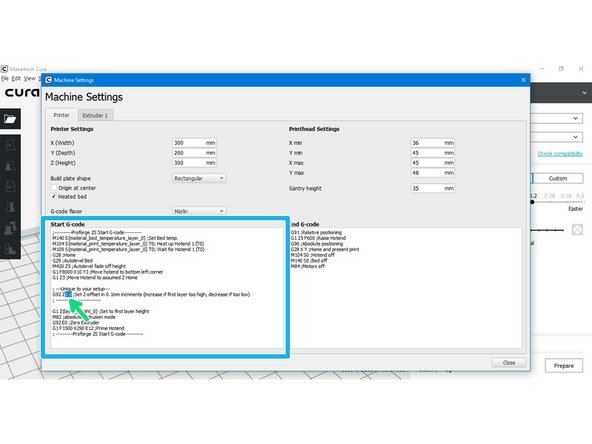Toggle the Origin at center checkbox

coord(54,188)
